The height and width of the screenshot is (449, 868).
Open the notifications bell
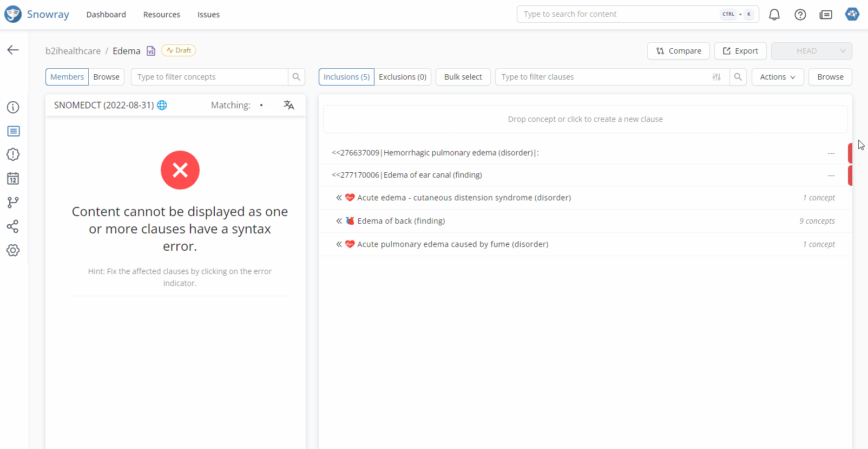coord(774,15)
